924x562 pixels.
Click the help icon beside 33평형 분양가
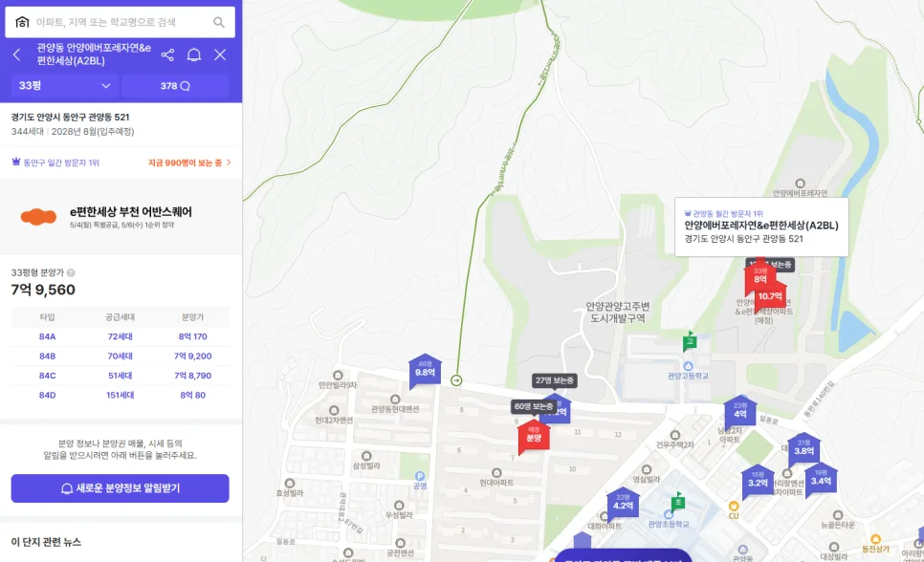(71, 272)
